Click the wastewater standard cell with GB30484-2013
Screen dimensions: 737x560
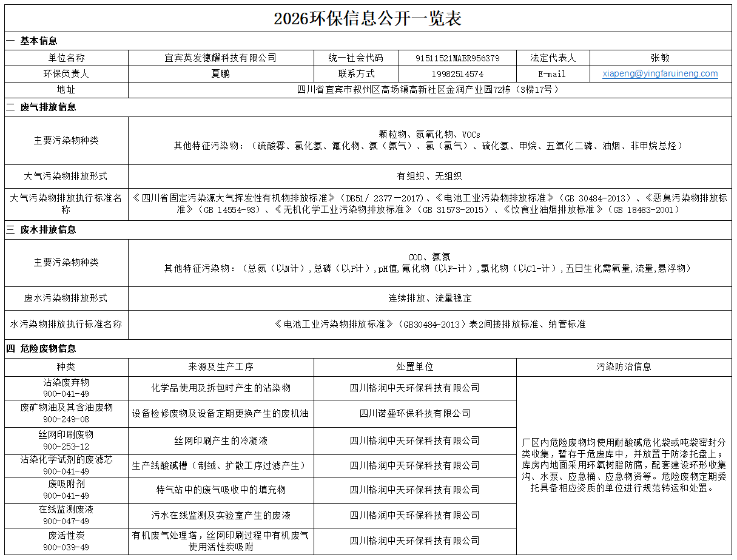coord(429,325)
